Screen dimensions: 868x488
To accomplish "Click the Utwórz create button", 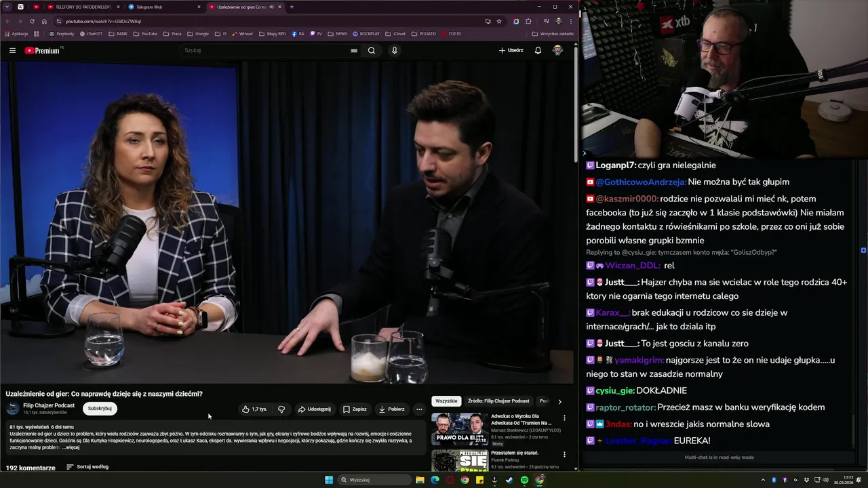I will pyautogui.click(x=511, y=50).
